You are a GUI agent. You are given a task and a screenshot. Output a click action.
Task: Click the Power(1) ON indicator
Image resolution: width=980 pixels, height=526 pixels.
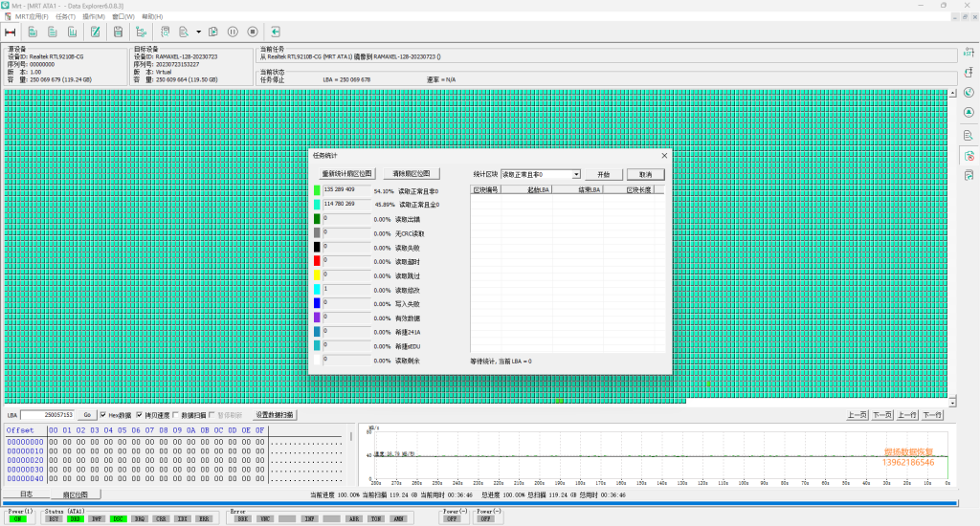[18, 518]
